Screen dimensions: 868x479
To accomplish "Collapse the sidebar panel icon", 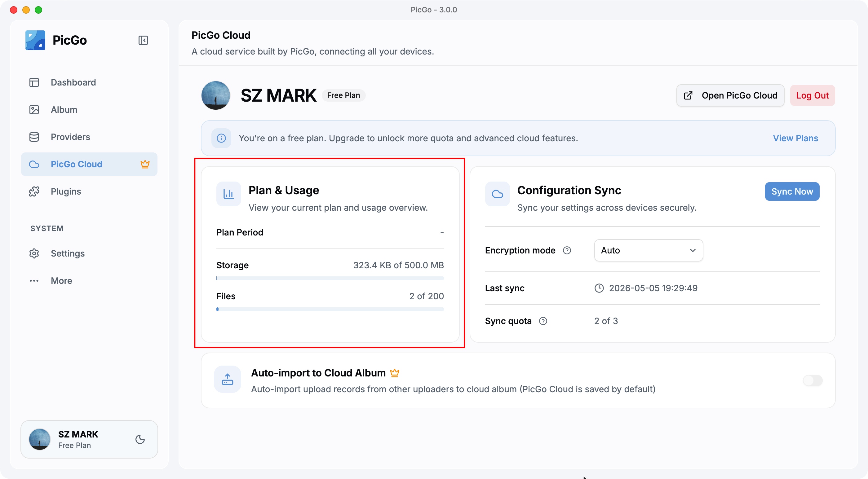I will point(143,40).
